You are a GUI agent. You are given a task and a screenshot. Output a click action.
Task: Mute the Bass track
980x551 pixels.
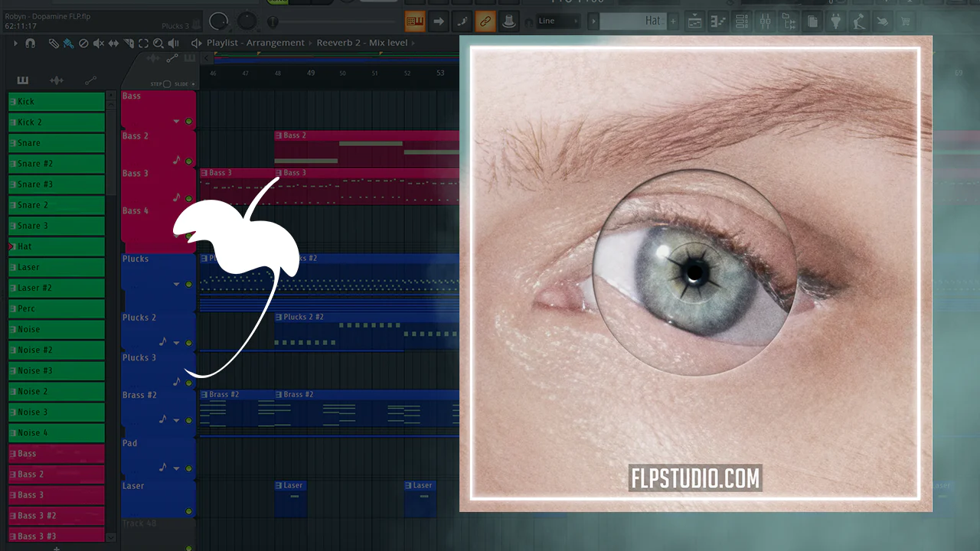coord(188,121)
